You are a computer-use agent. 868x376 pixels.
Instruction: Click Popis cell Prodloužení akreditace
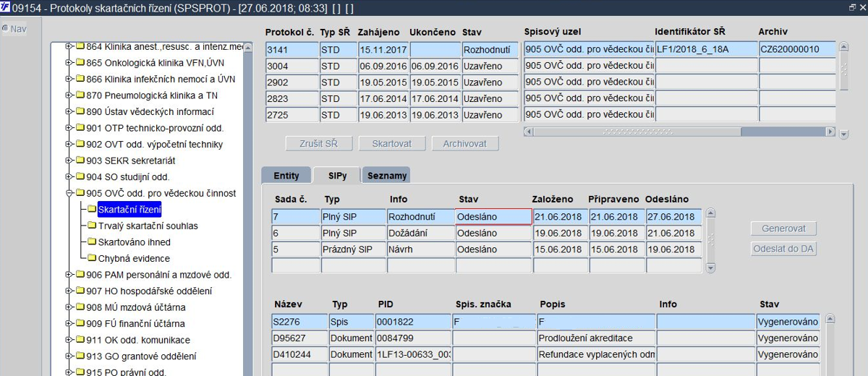pyautogui.click(x=596, y=338)
